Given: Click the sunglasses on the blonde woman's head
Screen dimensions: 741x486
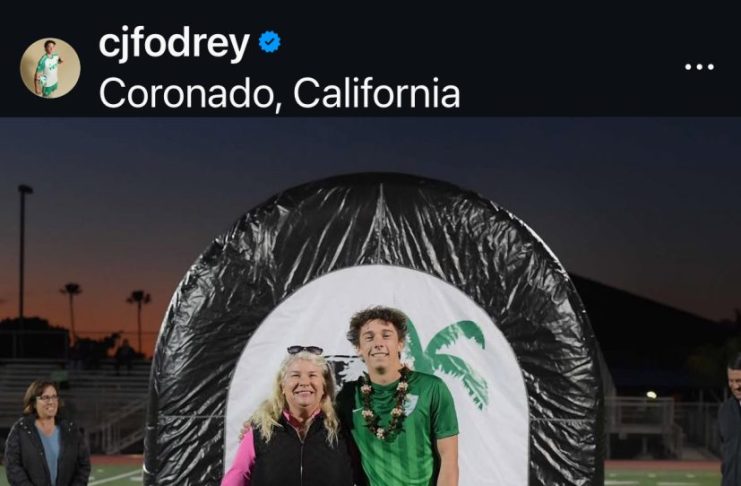Looking at the screenshot, I should pyautogui.click(x=305, y=350).
